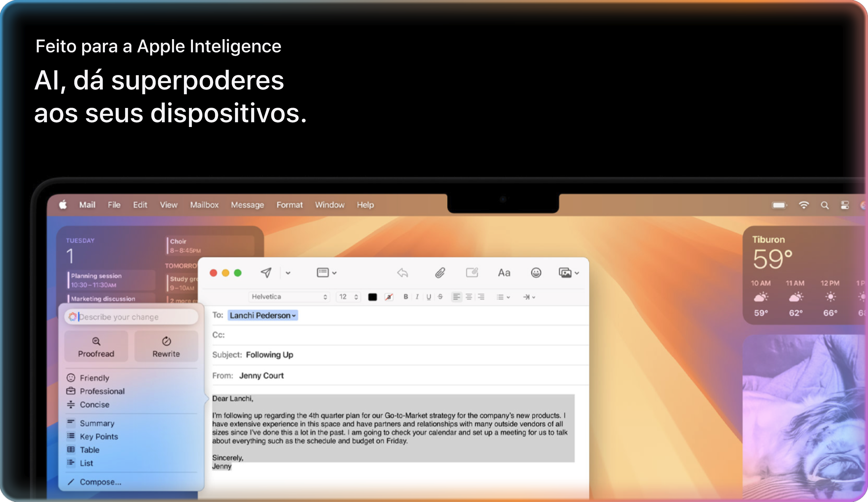Open the black text color swatch

point(372,297)
